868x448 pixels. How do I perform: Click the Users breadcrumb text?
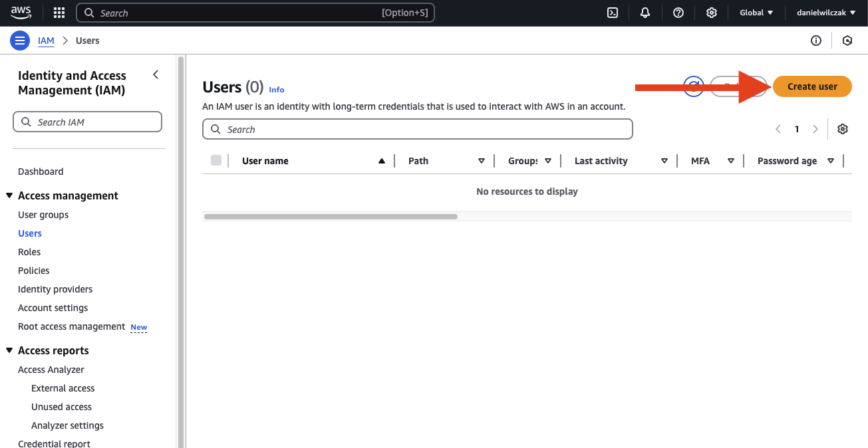(87, 41)
